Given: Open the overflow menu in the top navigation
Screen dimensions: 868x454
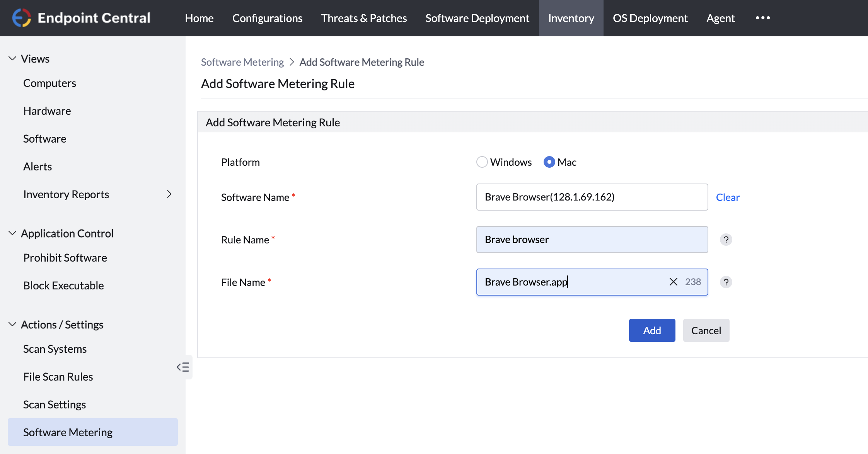Looking at the screenshot, I should [x=762, y=18].
